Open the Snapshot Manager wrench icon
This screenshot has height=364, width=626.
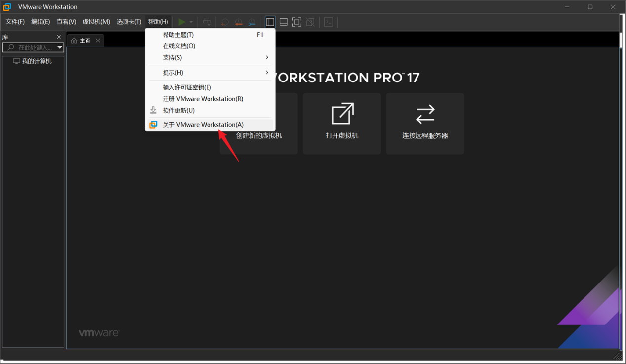(x=252, y=22)
